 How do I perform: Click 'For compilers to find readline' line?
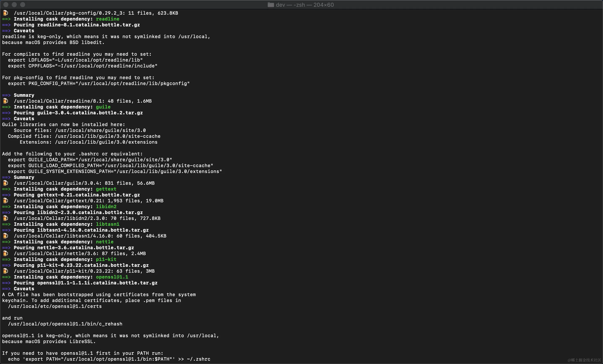(77, 54)
